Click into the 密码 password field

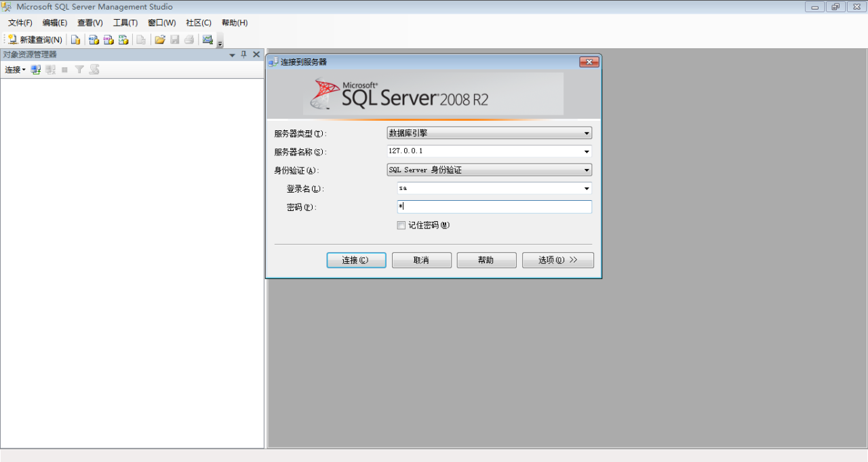(x=494, y=206)
